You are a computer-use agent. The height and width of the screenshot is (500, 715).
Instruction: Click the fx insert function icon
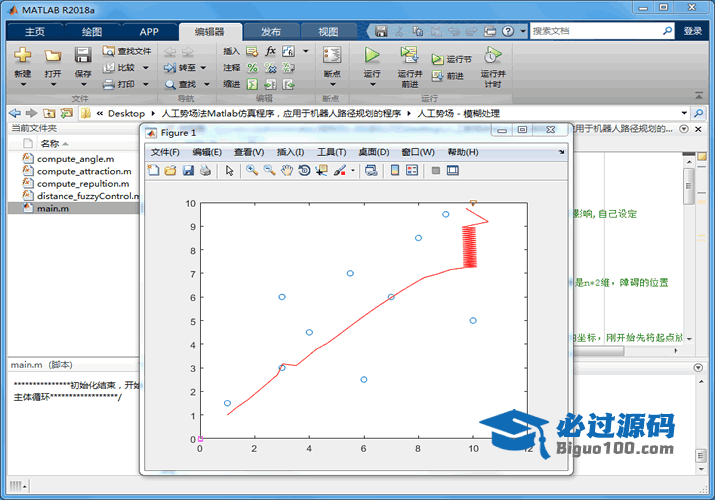pyautogui.click(x=270, y=51)
